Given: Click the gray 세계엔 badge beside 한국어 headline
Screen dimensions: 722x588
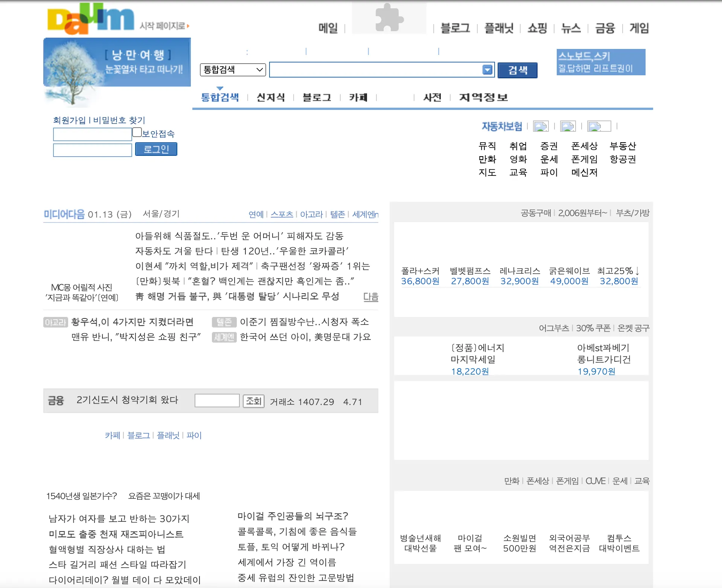Looking at the screenshot, I should (224, 337).
